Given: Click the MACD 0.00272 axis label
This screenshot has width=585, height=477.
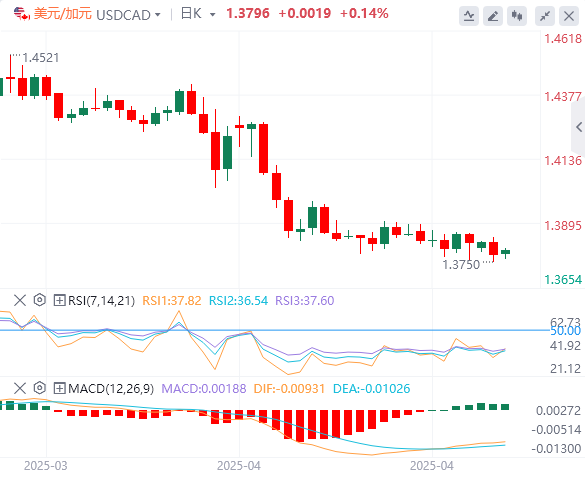Looking at the screenshot, I should pos(558,411).
